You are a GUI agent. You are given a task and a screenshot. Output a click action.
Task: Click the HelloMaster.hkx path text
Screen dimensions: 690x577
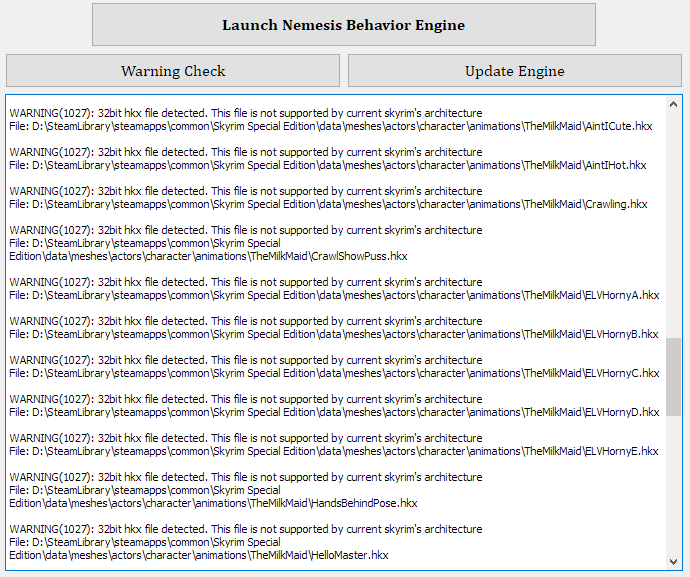(x=199, y=548)
